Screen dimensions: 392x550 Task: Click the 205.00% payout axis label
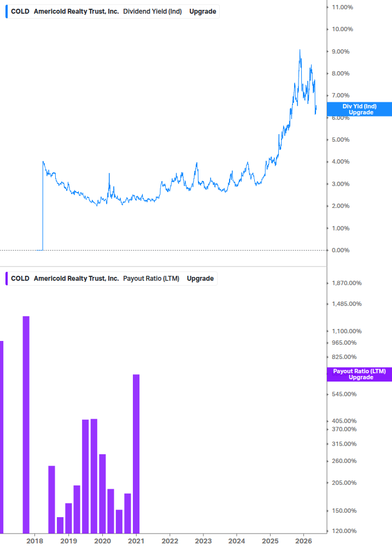[x=344, y=483]
